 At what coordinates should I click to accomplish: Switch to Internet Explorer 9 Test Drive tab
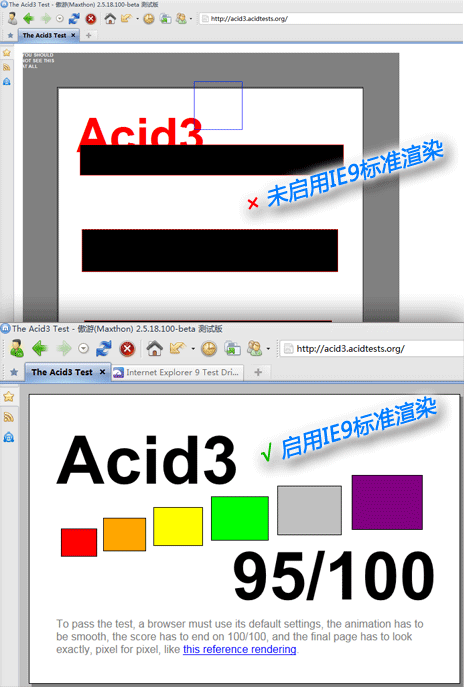point(177,373)
